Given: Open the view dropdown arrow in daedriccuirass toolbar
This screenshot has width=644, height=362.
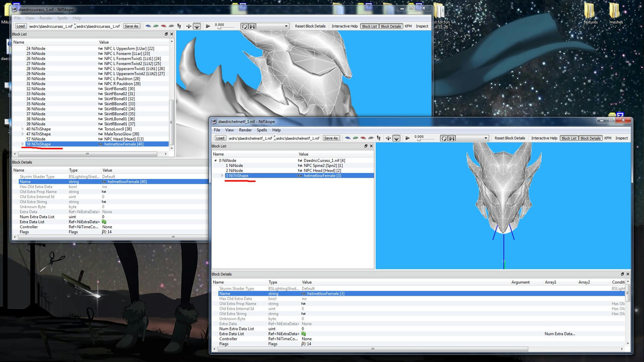Looking at the screenshot, I should [197, 26].
